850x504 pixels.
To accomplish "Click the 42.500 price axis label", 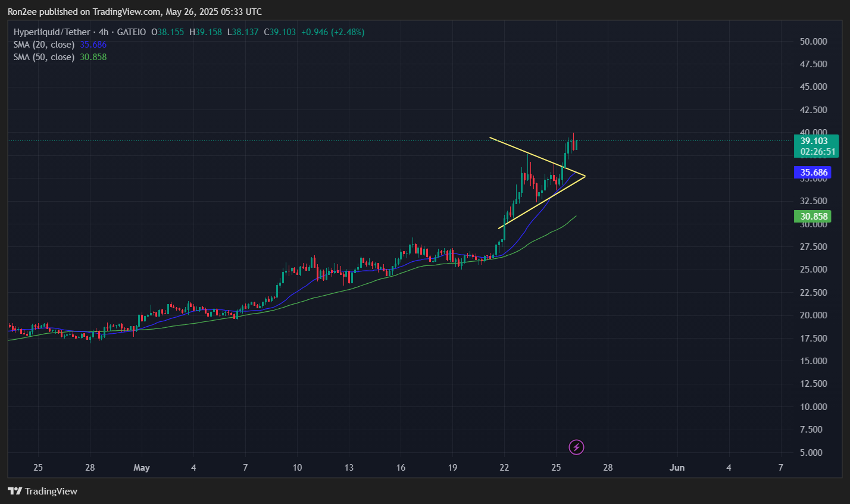I will 814,110.
